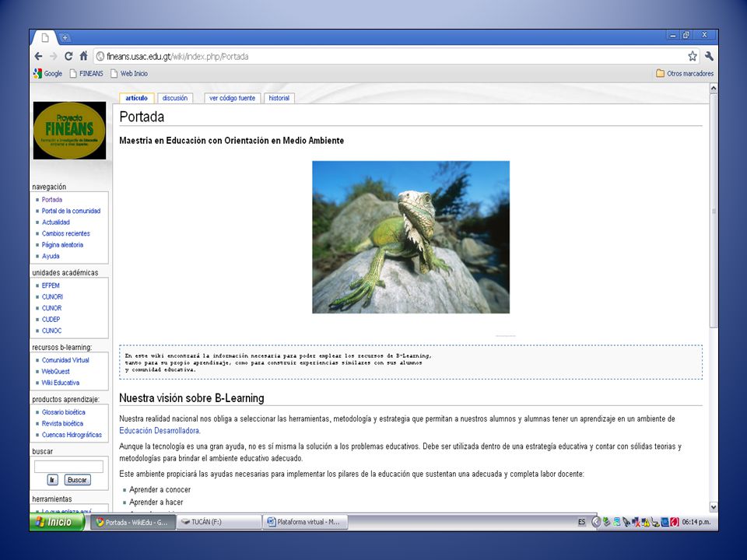Open the browser home page icon

click(x=83, y=56)
